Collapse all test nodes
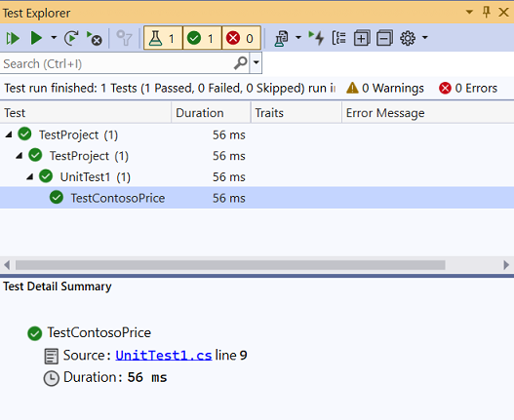The height and width of the screenshot is (420, 514). [384, 38]
